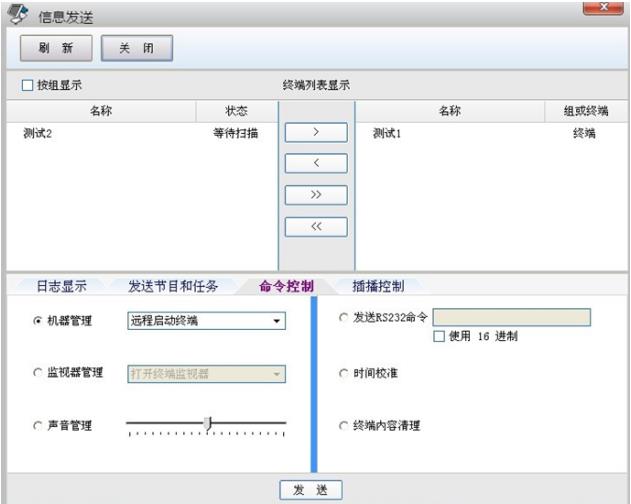This screenshot has width=631, height=504.
Task: Click the double right arrow move-all button
Action: tap(316, 195)
